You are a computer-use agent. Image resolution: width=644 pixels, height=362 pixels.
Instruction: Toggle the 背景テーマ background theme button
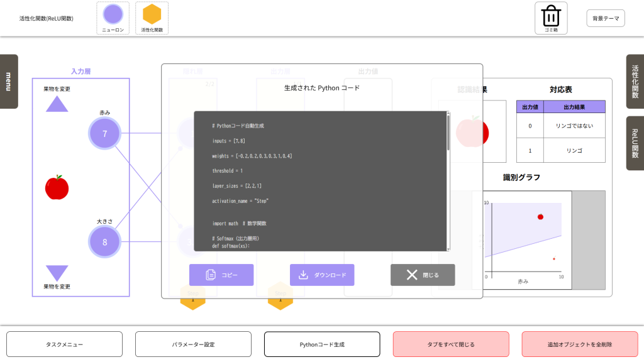[x=605, y=18]
